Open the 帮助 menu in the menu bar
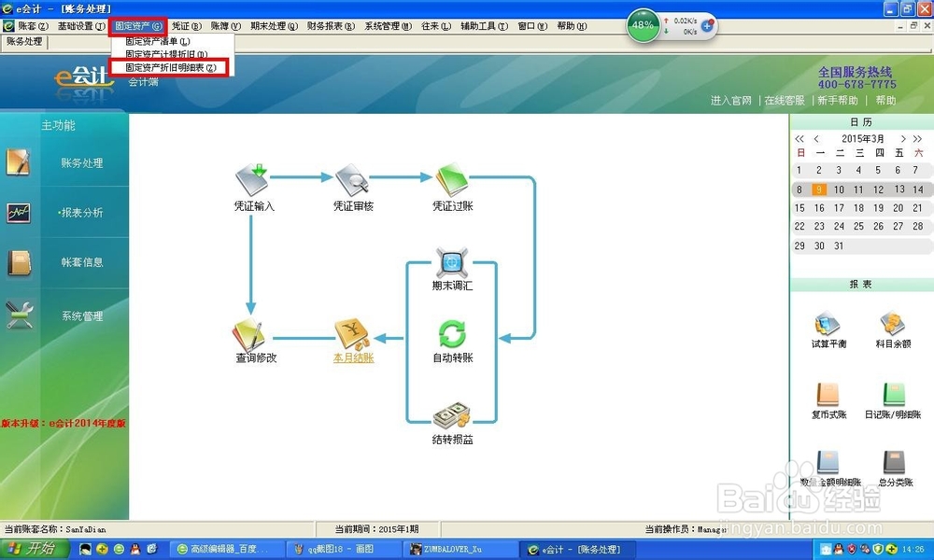The image size is (934, 560). [x=572, y=26]
